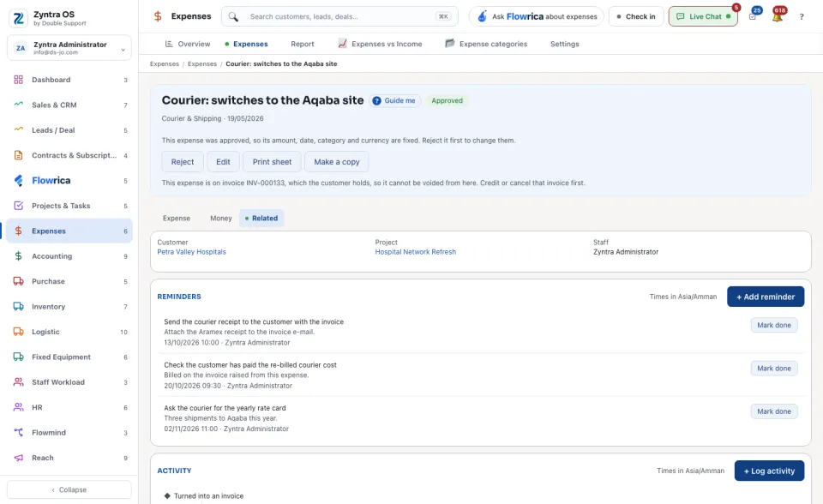Open the Flowrica logo icon in sidebar
The width and height of the screenshot is (823, 504).
pos(18,181)
